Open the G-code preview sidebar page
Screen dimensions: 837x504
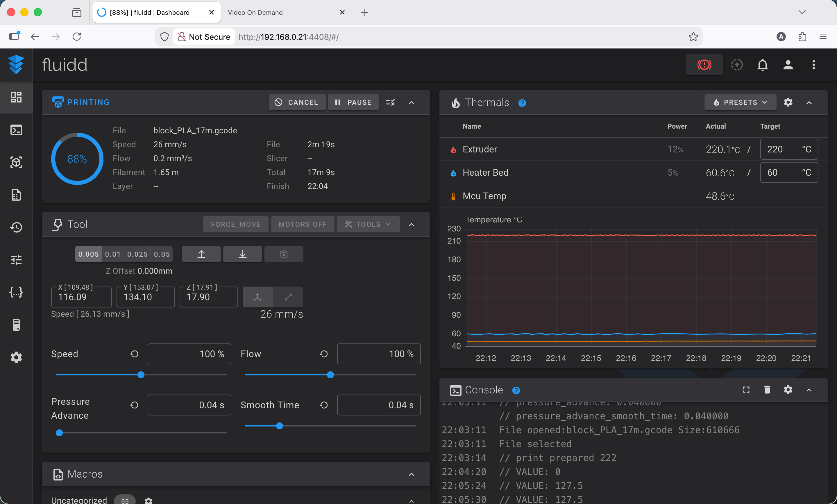[16, 162]
